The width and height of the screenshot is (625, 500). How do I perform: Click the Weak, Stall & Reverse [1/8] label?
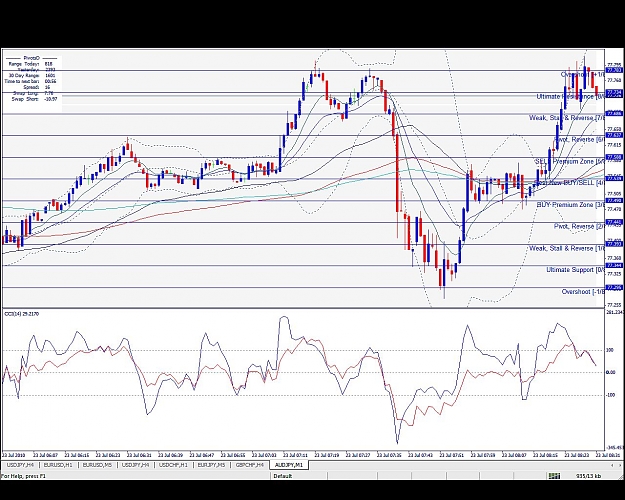[567, 248]
